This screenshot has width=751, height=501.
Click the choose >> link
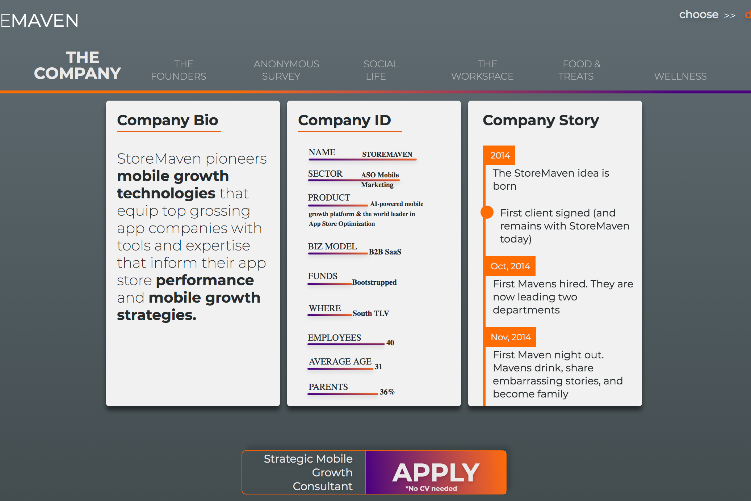tap(707, 15)
